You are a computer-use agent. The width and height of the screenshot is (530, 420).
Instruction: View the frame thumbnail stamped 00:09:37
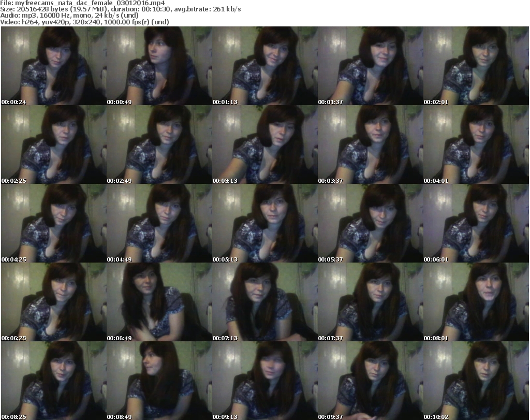pos(371,381)
